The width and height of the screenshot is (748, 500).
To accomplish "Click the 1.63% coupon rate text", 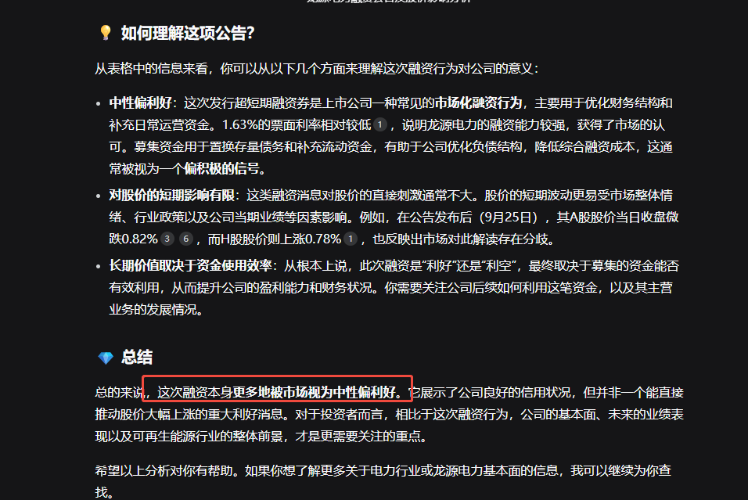I will pyautogui.click(x=240, y=125).
